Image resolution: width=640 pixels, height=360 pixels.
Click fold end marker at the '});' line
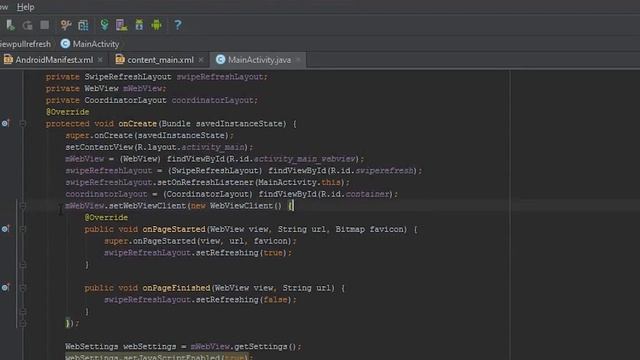pos(23,323)
